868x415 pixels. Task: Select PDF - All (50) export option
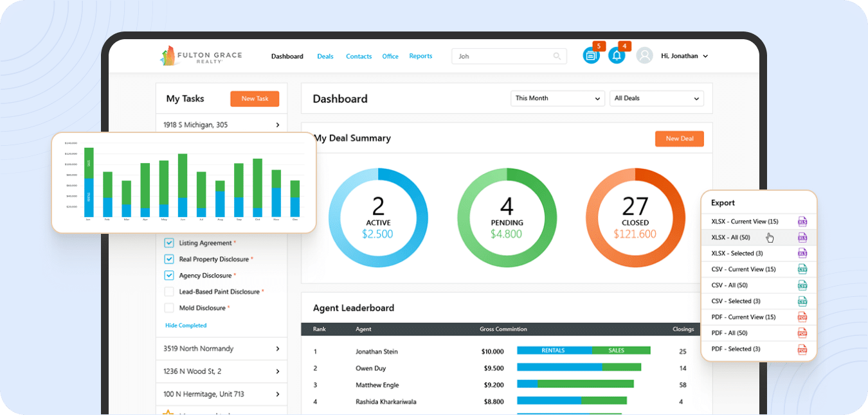(759, 333)
